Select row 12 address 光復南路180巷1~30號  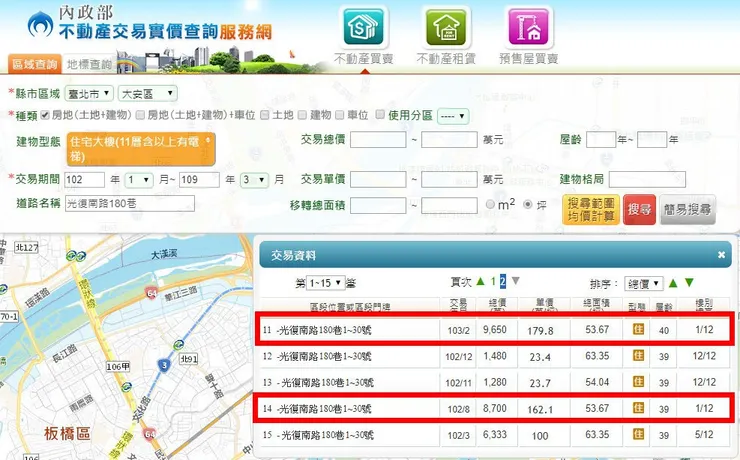(324, 356)
